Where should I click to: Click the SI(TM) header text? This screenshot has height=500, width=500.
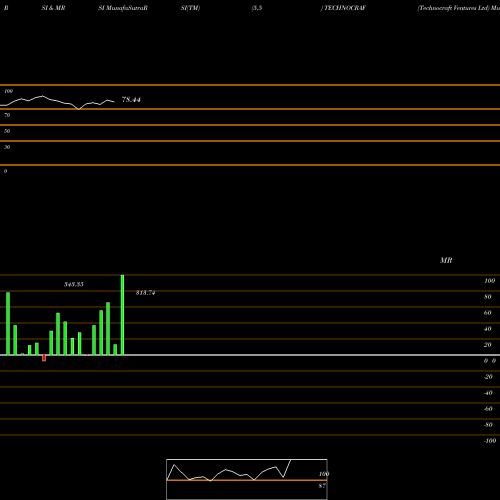coord(190,8)
